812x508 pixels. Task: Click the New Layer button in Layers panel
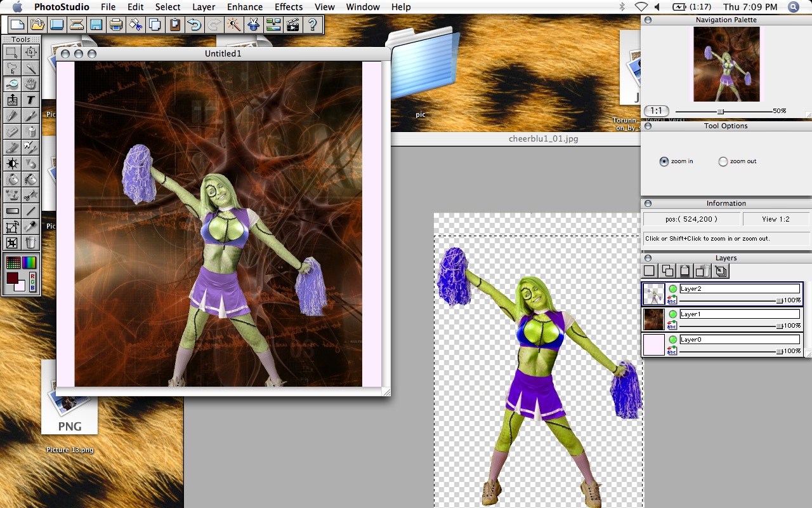[650, 271]
